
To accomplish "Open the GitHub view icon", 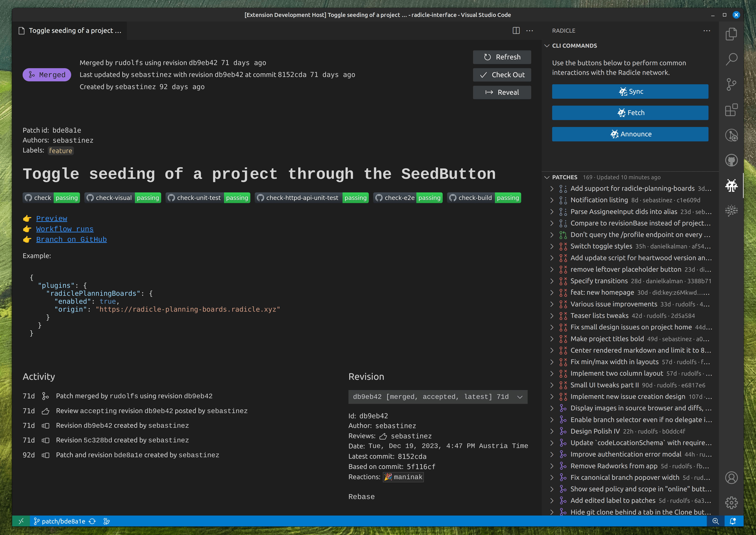I will coord(731,160).
